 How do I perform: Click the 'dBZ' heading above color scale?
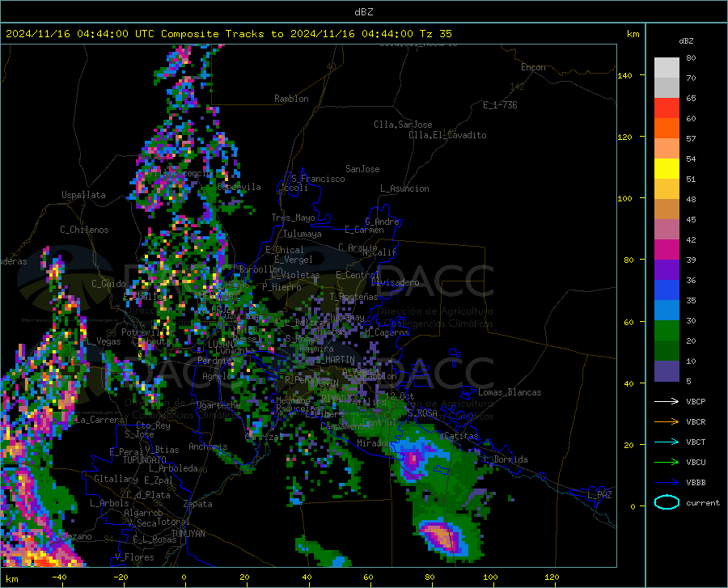tap(686, 40)
